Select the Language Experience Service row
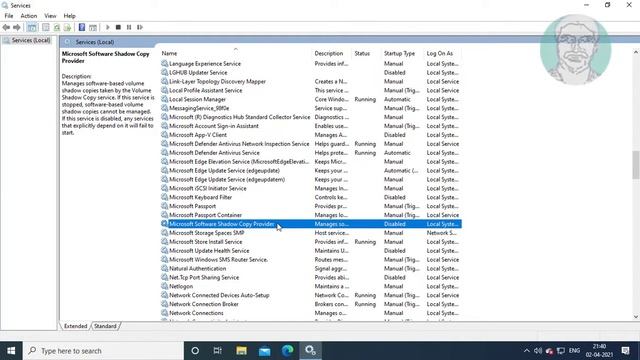The image size is (640, 360). click(x=311, y=64)
